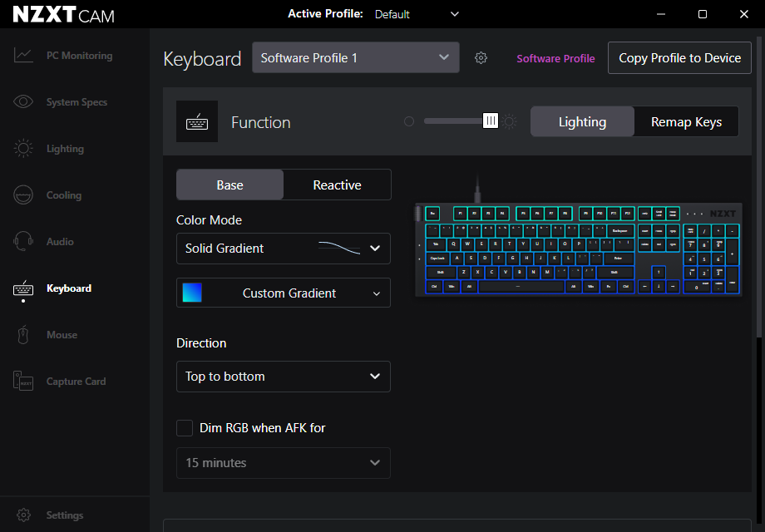This screenshot has height=532, width=765.
Task: Click the Function keyboard icon
Action: (197, 121)
